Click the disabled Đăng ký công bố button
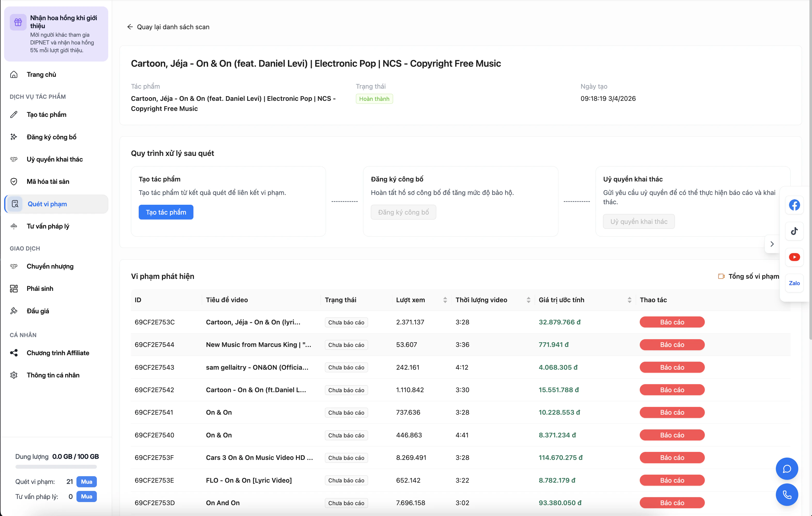This screenshot has height=516, width=812. coord(403,212)
